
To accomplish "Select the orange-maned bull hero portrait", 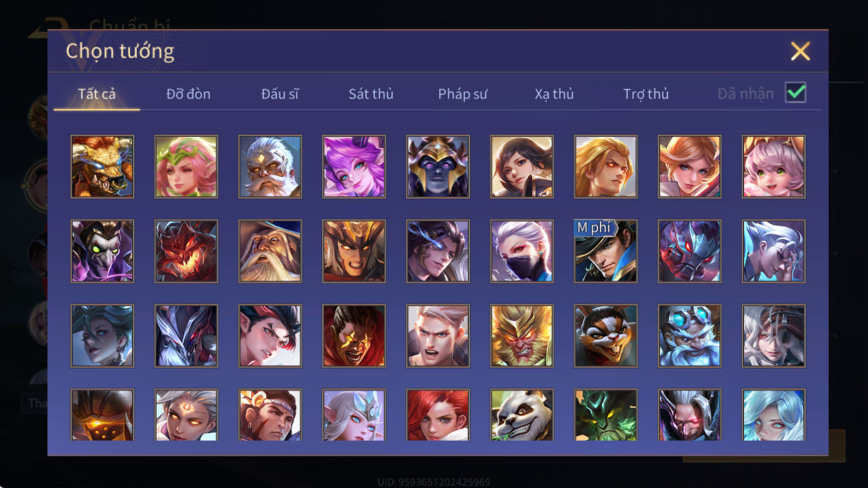I will click(x=102, y=166).
